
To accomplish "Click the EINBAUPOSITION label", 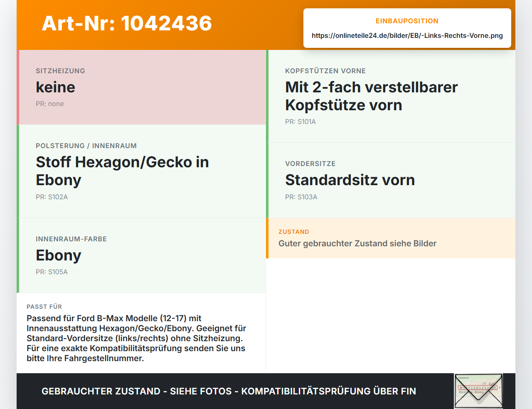I will (x=407, y=21).
